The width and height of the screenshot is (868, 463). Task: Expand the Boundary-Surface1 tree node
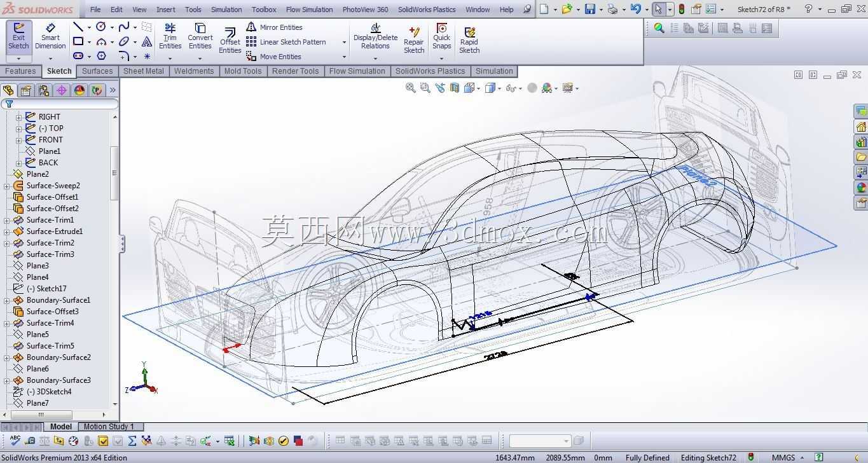(x=6, y=300)
